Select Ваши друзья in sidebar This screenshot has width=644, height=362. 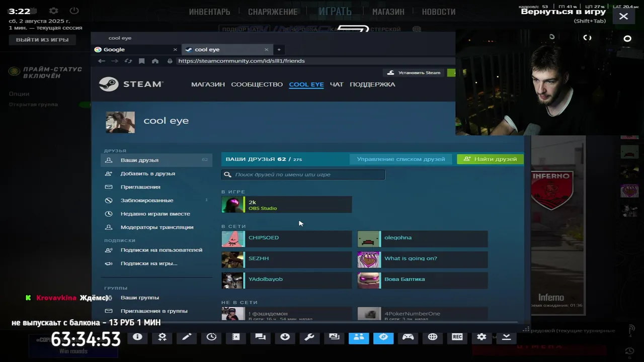click(x=156, y=160)
